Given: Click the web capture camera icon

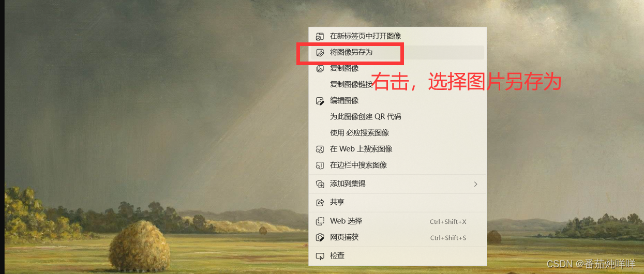Looking at the screenshot, I should point(320,237).
